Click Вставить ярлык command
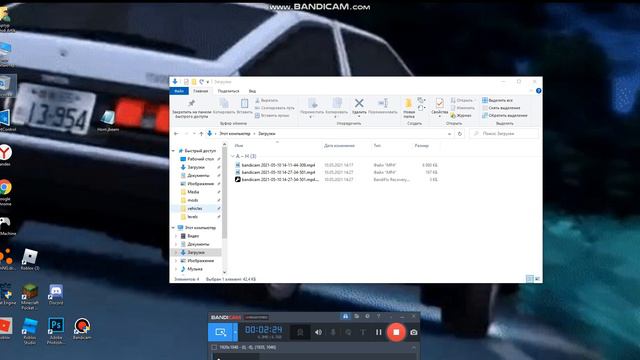 pos(272,116)
